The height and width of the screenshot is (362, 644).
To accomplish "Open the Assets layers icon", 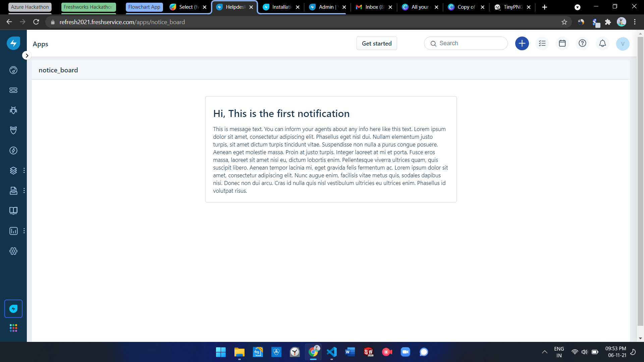I will [x=13, y=171].
